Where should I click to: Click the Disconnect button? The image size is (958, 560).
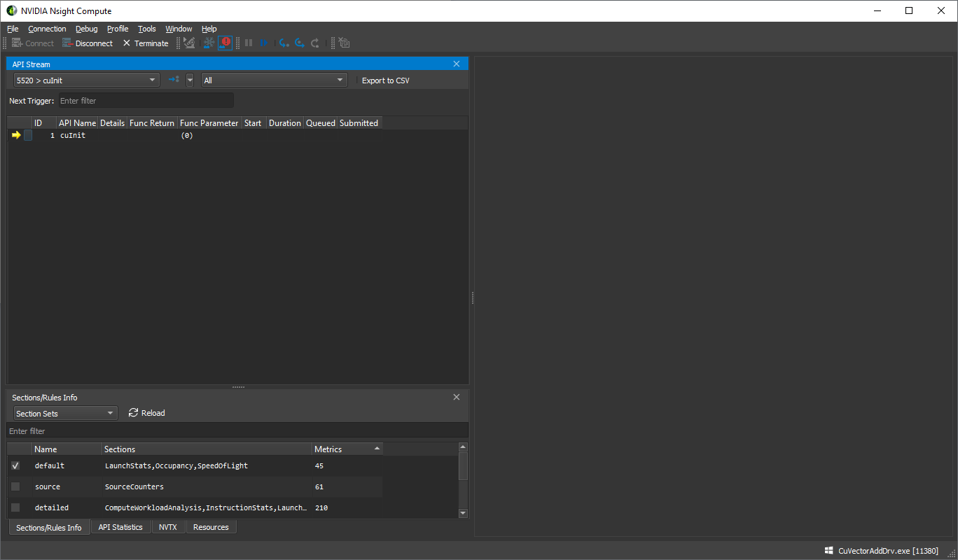pyautogui.click(x=88, y=43)
